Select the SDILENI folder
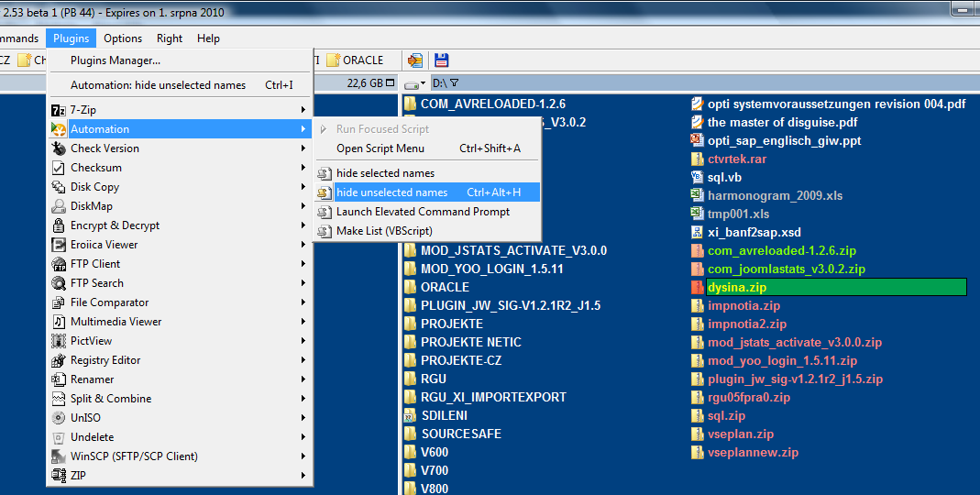The width and height of the screenshot is (980, 495). (x=436, y=415)
